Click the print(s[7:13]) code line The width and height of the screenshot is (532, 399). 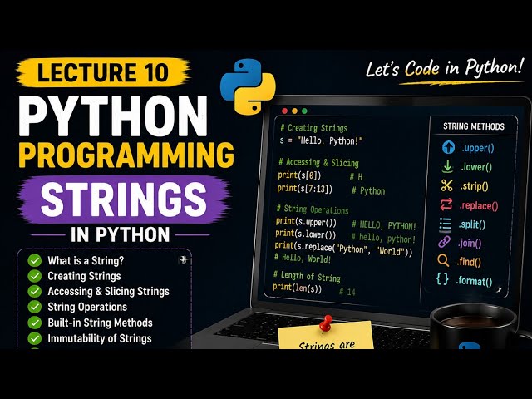coord(305,189)
